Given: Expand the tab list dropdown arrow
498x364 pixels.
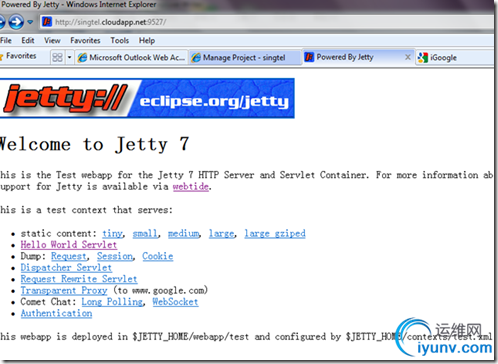Looking at the screenshot, I should [x=69, y=57].
